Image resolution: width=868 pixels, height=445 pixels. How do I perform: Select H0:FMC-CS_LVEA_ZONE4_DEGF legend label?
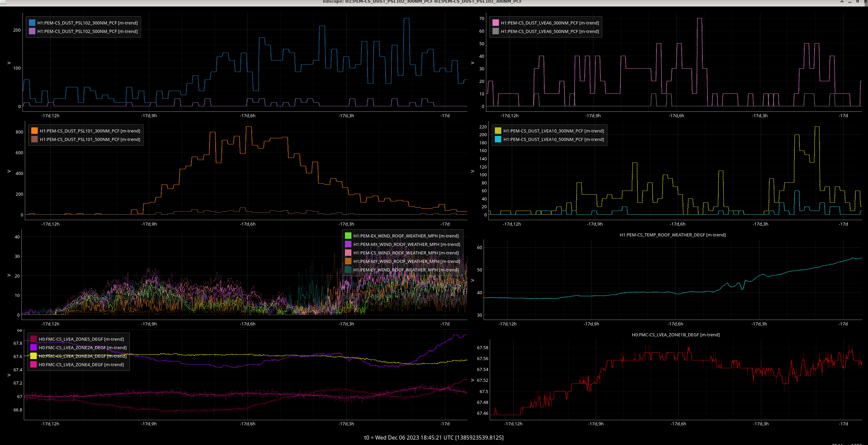(x=81, y=364)
